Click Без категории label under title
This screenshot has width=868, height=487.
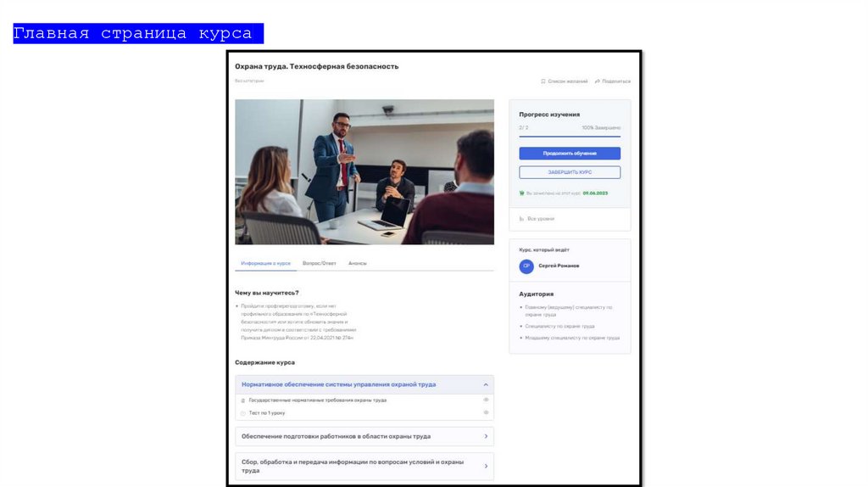point(249,81)
